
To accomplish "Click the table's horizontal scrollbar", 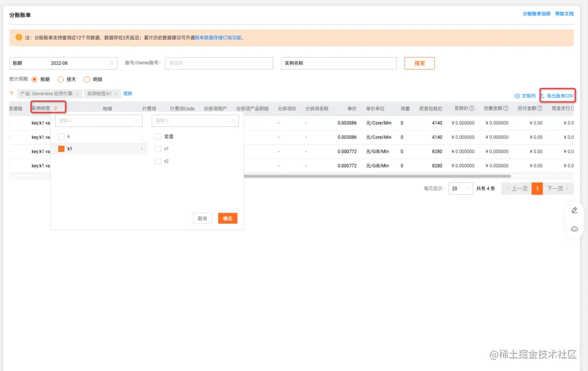I will 377,176.
